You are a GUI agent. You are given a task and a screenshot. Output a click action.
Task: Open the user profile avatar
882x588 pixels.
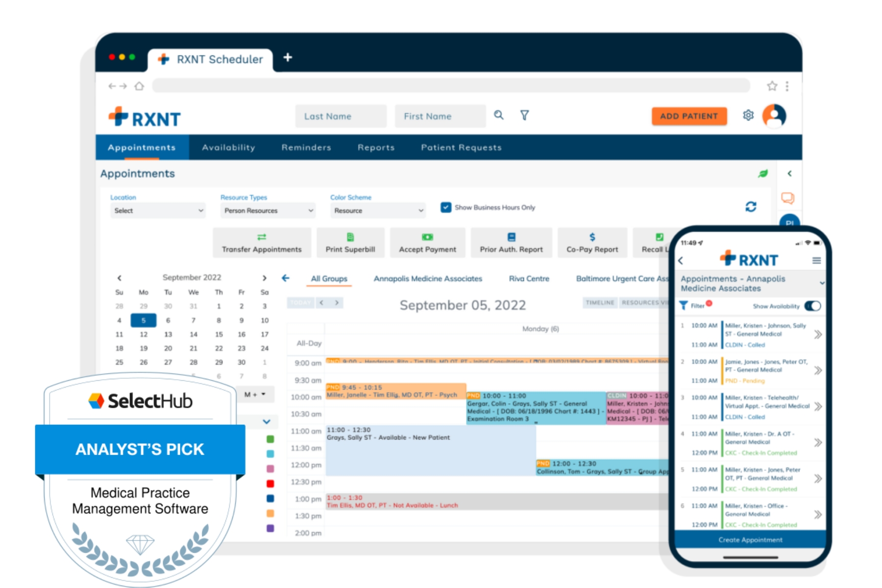774,116
